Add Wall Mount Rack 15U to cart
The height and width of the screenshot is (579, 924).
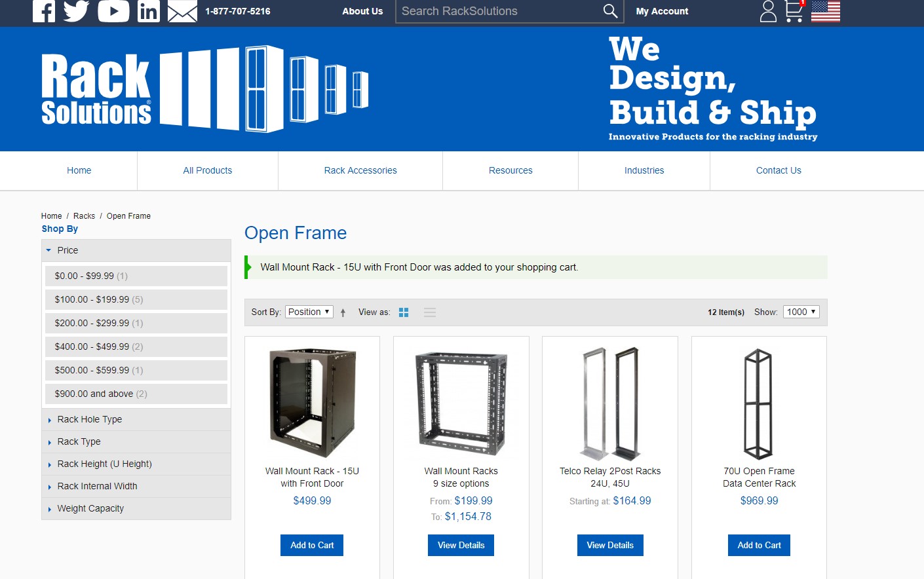[x=312, y=545]
